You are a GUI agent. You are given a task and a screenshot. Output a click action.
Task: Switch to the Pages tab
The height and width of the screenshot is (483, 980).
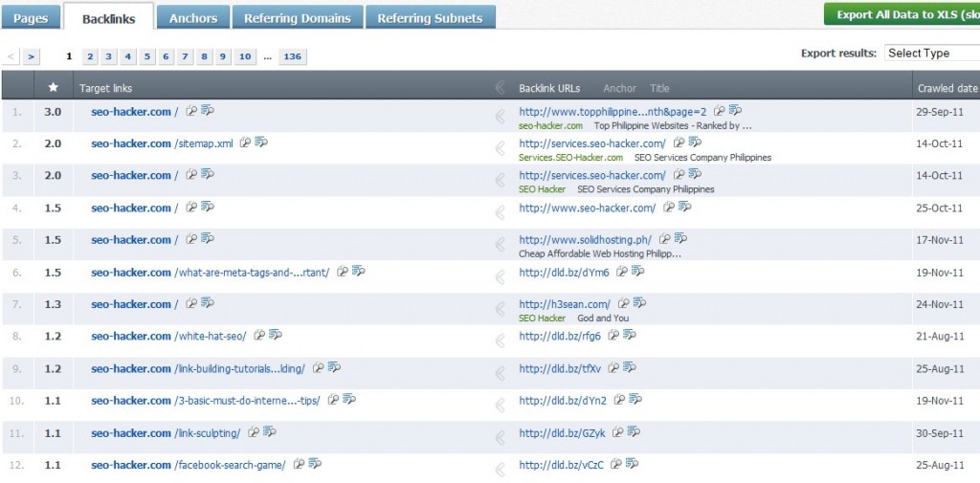tap(31, 18)
